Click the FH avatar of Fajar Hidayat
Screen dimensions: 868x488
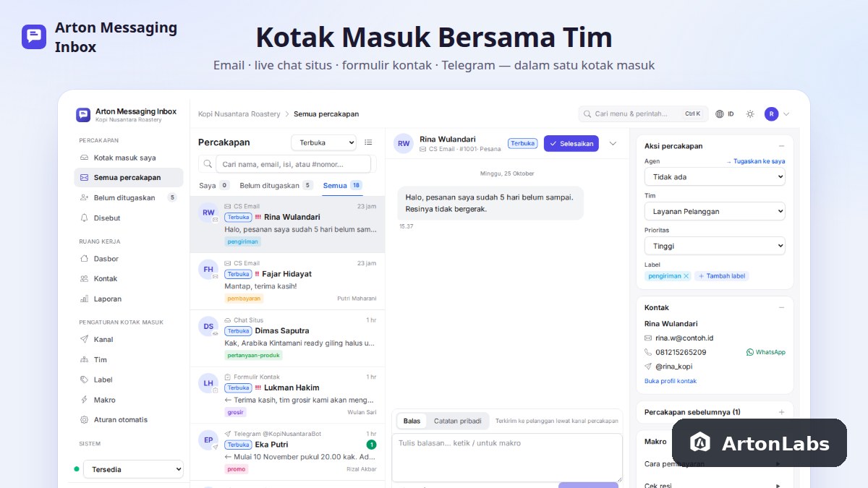208,269
